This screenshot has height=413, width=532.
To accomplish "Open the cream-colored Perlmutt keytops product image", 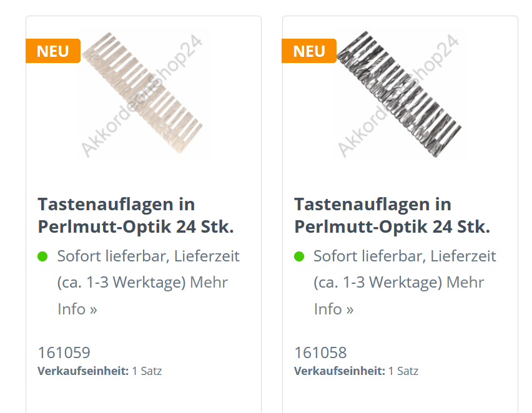I will pyautogui.click(x=143, y=94).
